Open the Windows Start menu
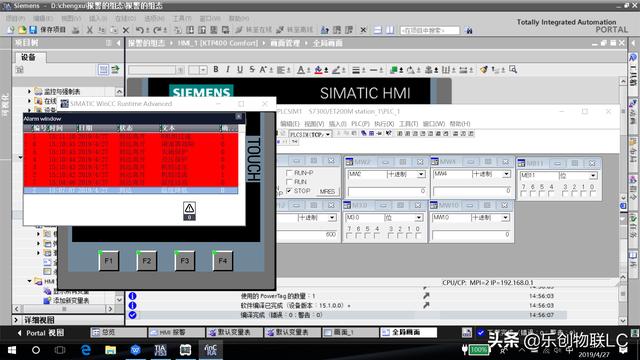This screenshot has width=640, height=360. coord(12,350)
